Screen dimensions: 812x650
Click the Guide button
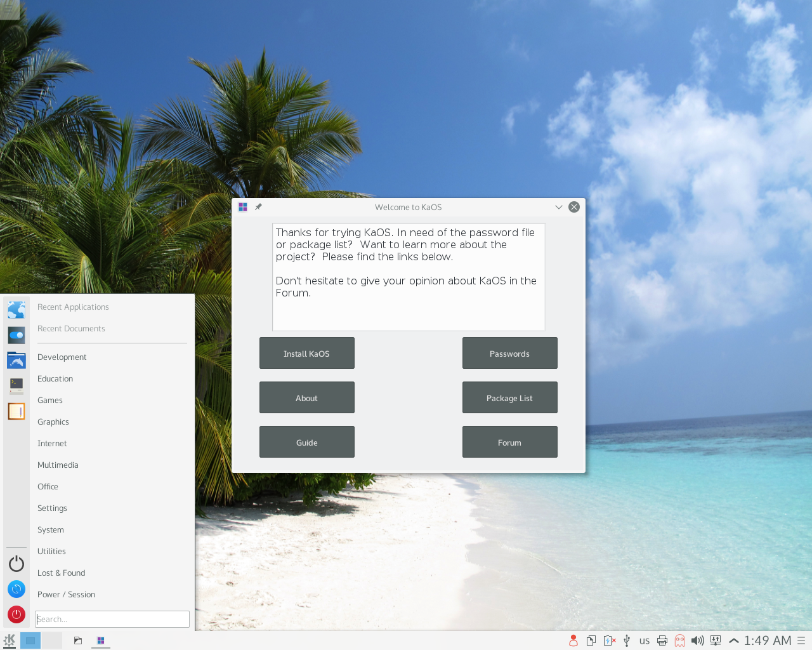pyautogui.click(x=307, y=442)
